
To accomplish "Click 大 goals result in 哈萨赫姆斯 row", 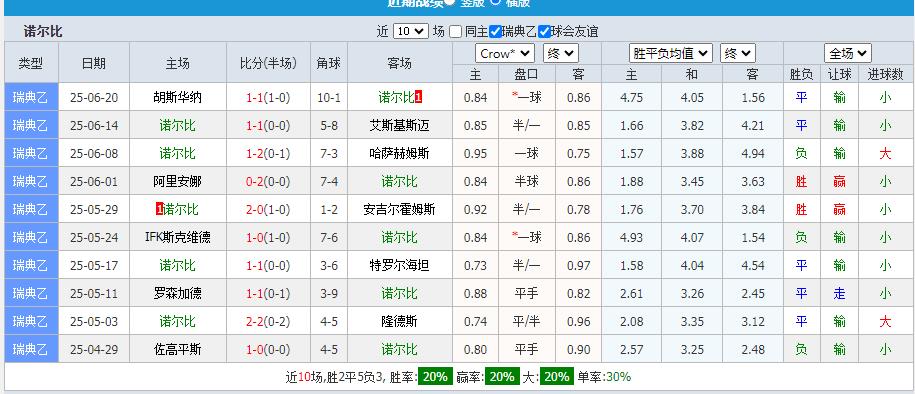I will [x=885, y=154].
